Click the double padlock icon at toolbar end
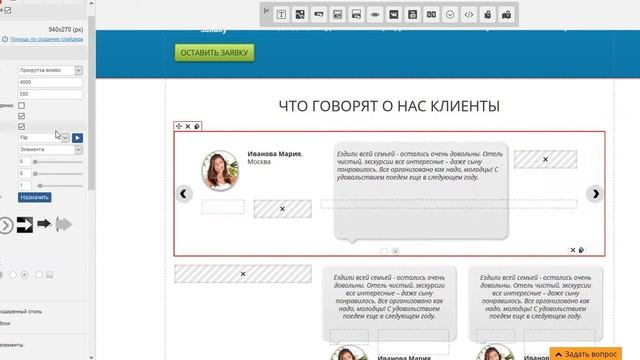This screenshot has width=640, height=360. pyautogui.click(x=506, y=15)
